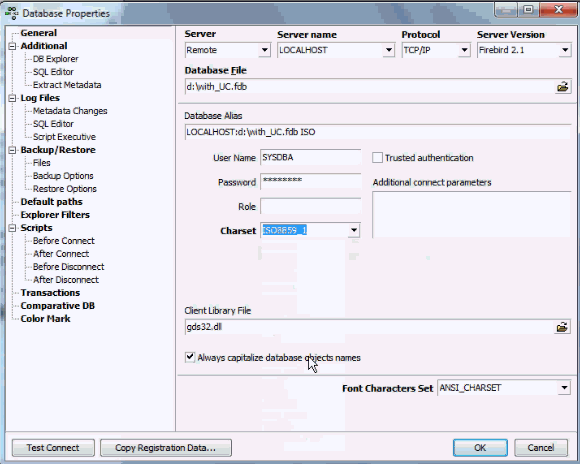
Task: Click the Database Properties title icon
Action: (12, 13)
